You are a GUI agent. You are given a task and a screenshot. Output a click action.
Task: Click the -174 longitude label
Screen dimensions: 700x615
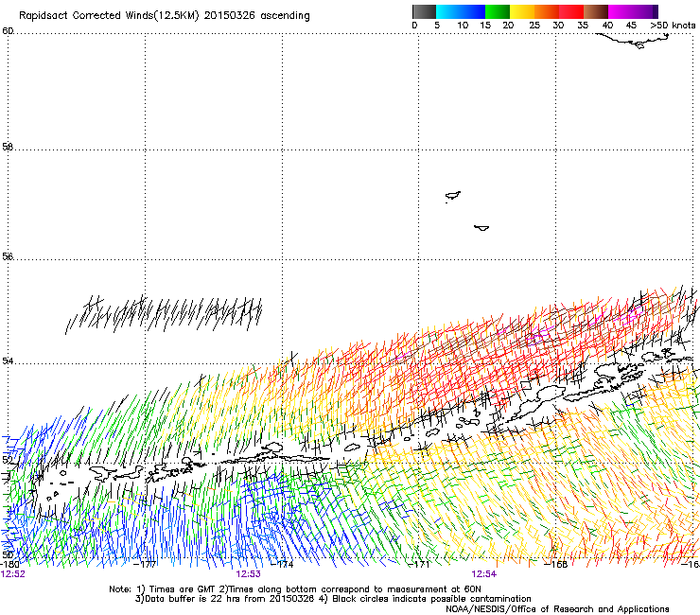click(x=282, y=565)
